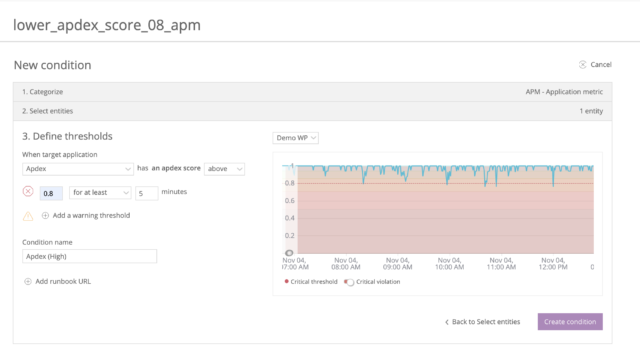Open the Apdex metric dropdown
The height and width of the screenshot is (360, 640).
(78, 169)
